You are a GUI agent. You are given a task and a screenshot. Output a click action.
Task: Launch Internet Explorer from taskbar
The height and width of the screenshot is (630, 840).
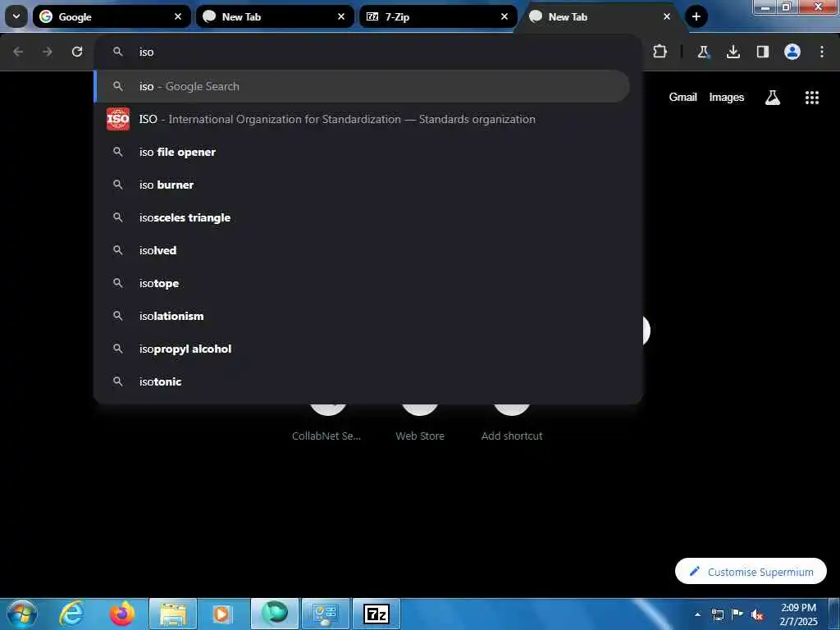point(72,614)
